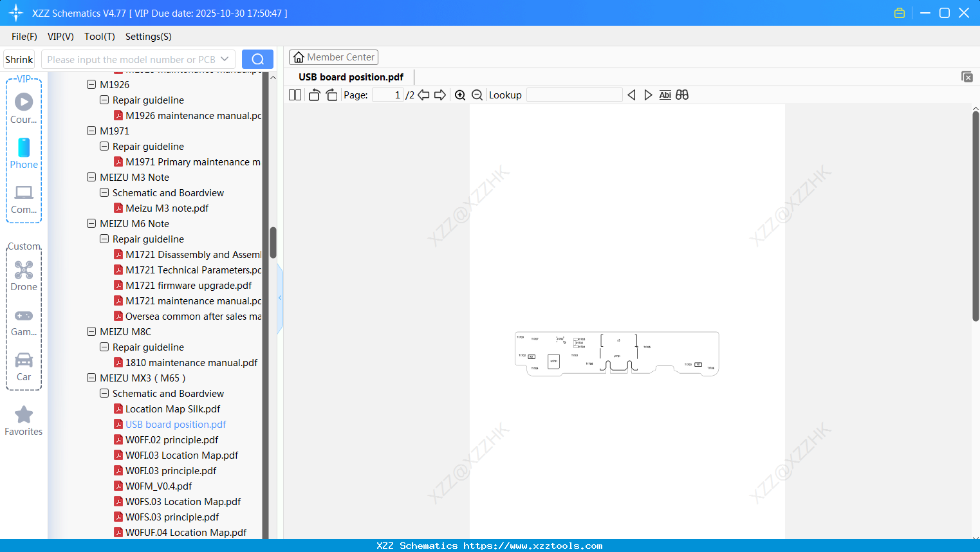Toggle the Abi whole-word match icon
The height and width of the screenshot is (552, 980).
(665, 95)
